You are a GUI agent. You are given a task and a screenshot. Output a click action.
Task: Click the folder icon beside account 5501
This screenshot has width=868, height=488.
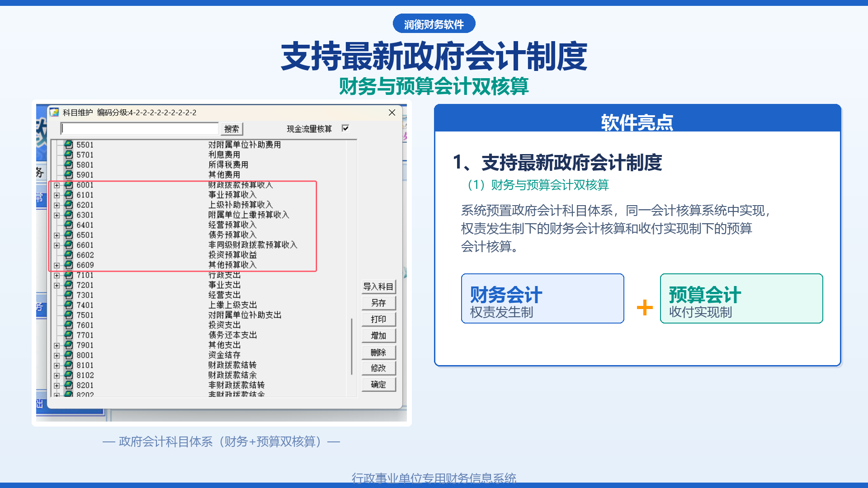[x=68, y=145]
